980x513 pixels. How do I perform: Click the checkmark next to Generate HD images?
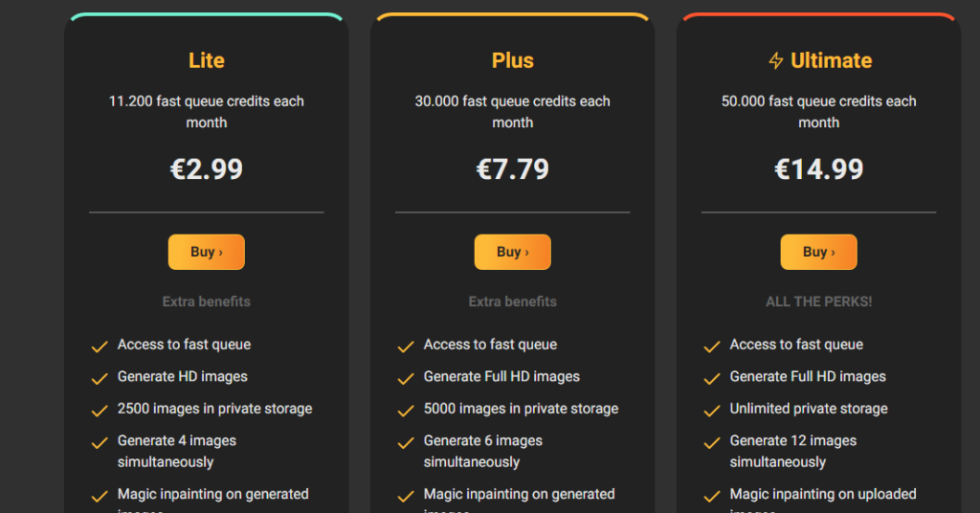[100, 379]
